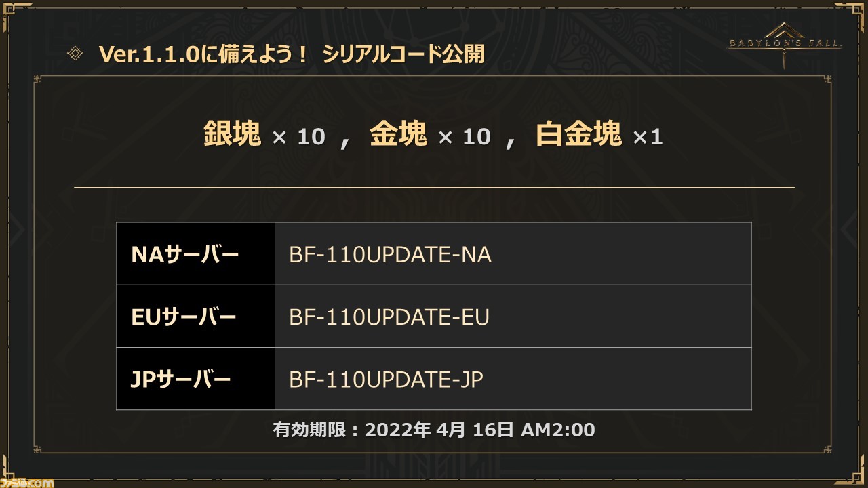The width and height of the screenshot is (868, 488).
Task: Click the 金塊 reward text
Action: (399, 135)
